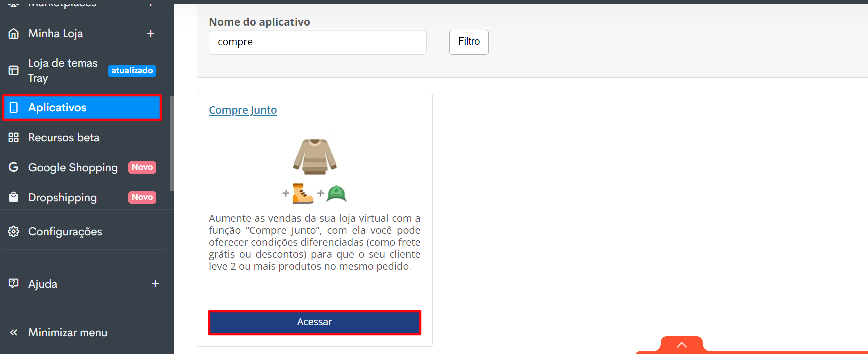
Task: Click the Acessar button
Action: [315, 322]
